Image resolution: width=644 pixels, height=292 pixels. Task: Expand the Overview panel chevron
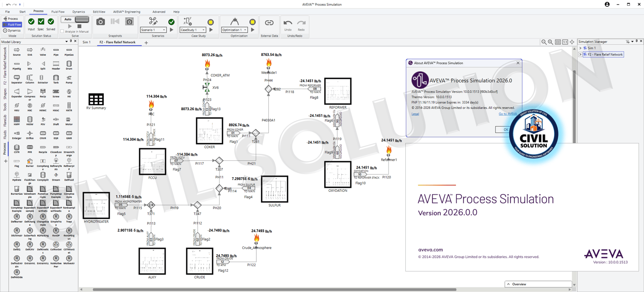pyautogui.click(x=509, y=284)
